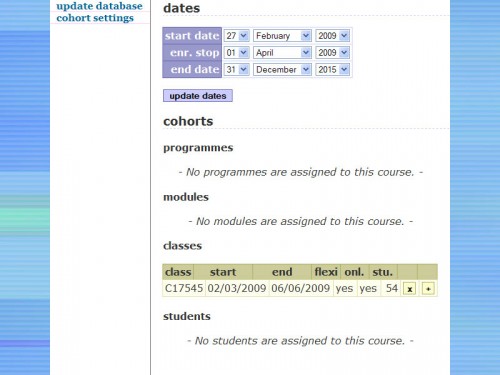This screenshot has width=500, height=375.
Task: Click the class column header
Action: (178, 272)
